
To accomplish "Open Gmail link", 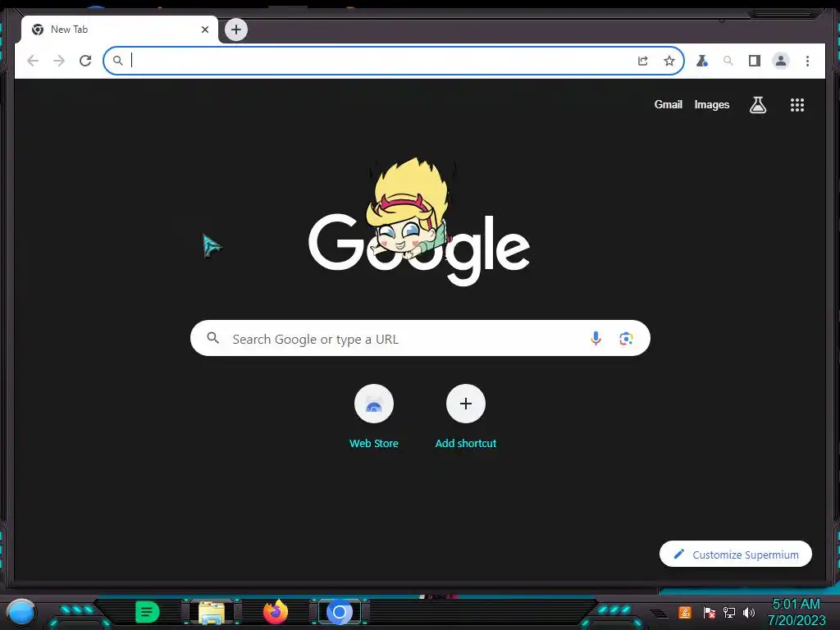I will 668,104.
